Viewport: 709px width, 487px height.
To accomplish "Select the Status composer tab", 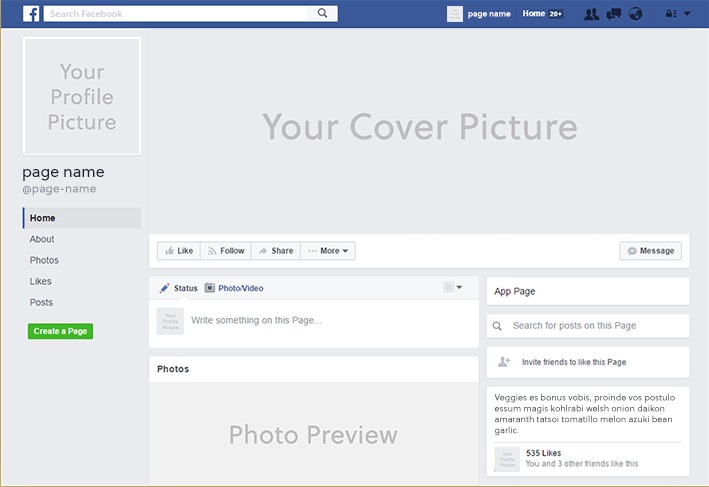I will click(x=178, y=288).
